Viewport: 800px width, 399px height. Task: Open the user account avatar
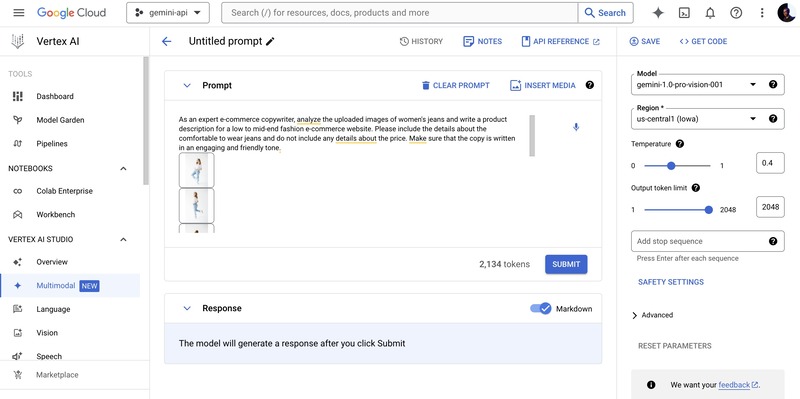click(x=786, y=13)
